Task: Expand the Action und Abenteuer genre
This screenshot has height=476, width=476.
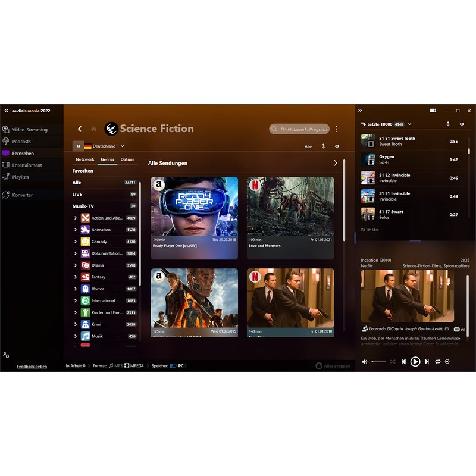Action: pos(76,218)
